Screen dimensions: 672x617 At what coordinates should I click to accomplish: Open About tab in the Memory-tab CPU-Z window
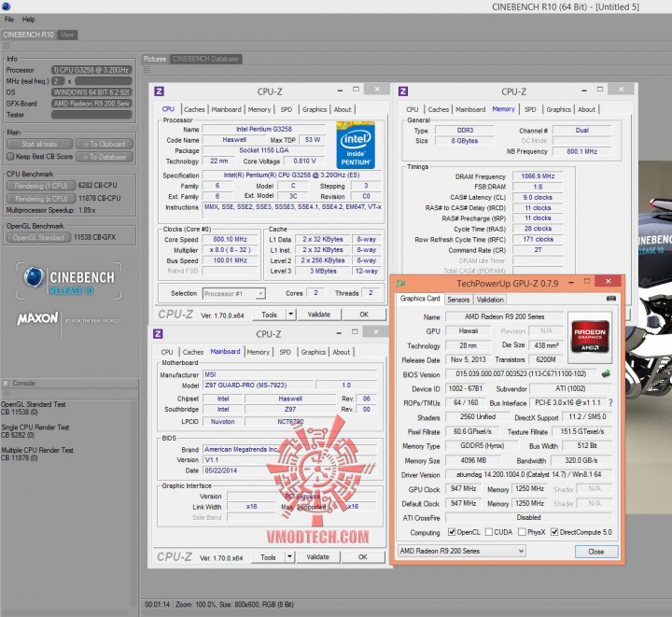click(587, 109)
